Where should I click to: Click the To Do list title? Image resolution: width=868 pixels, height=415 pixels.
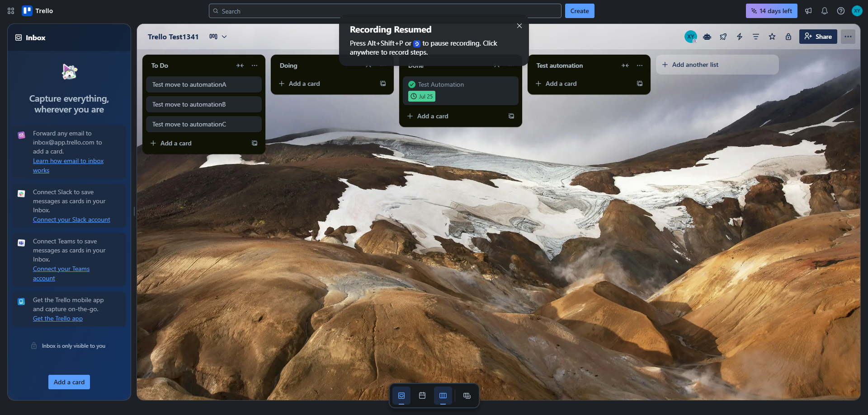[160, 65]
